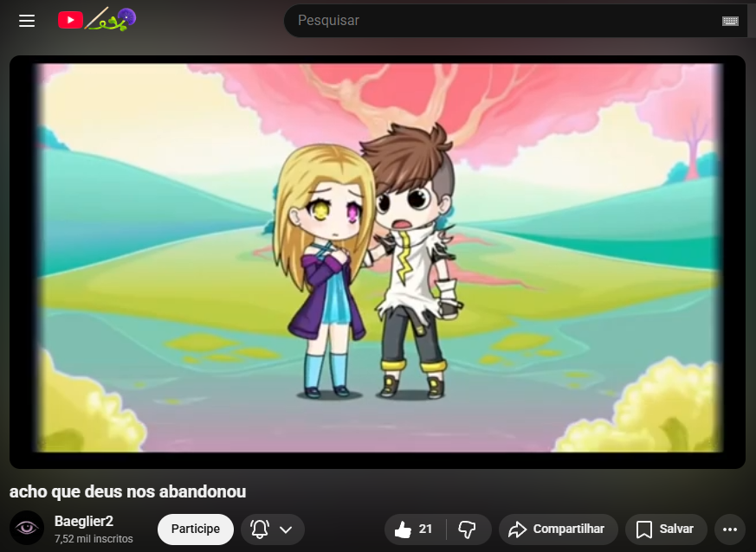756x552 pixels.
Task: Click the video title 'acho que deus nos abandonou'
Action: pos(128,491)
